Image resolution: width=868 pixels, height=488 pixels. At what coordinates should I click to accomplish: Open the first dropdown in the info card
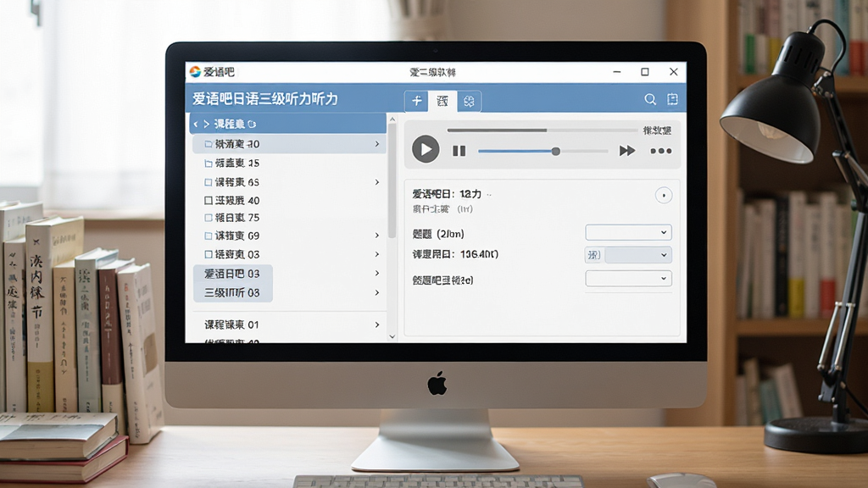coord(628,232)
